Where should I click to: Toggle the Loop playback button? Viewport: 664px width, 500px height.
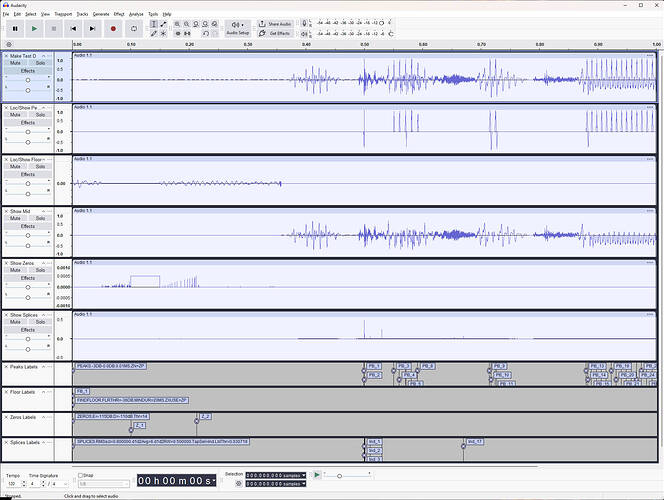134,29
